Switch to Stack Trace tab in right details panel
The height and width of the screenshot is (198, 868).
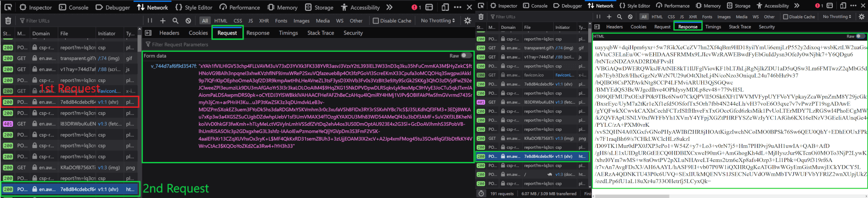(x=740, y=27)
